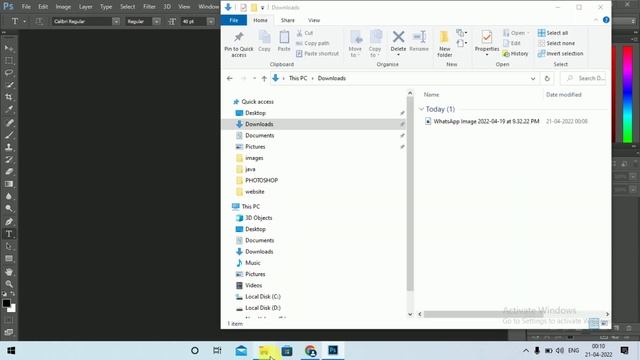
Task: Select the Magic Wand tool
Action: (9, 85)
